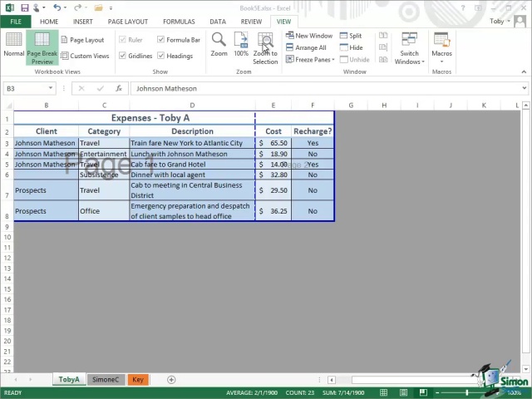
Task: Switch to Normal workbook view
Action: 14,45
